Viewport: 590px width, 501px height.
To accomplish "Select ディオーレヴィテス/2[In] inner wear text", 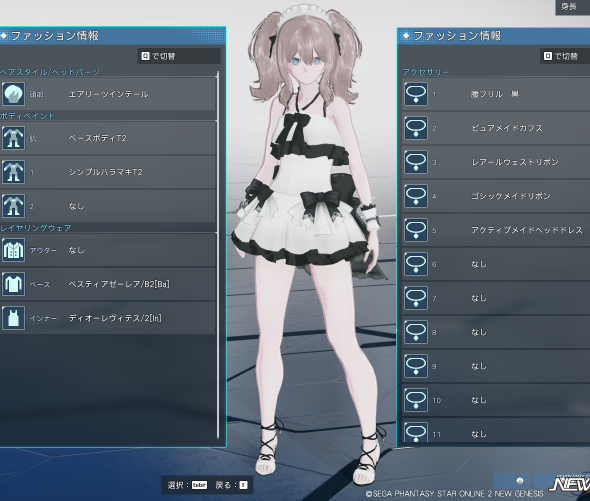I will [x=115, y=318].
